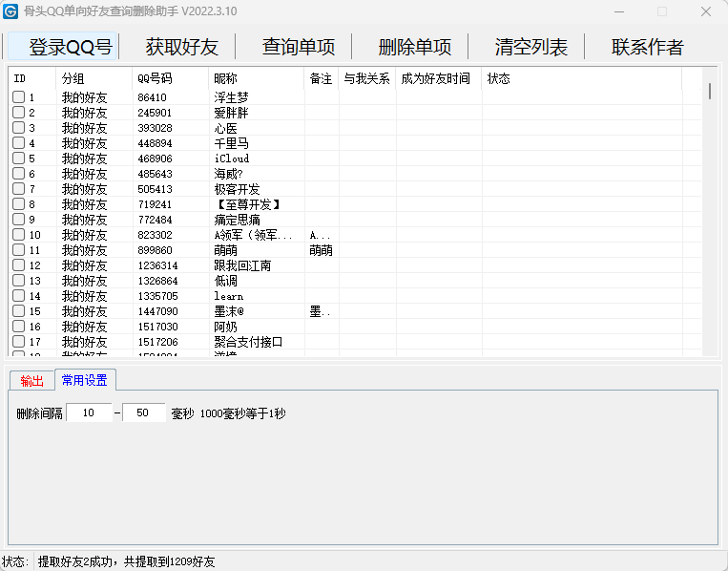Click the 清空列表 button
728x571 pixels.
pos(531,47)
